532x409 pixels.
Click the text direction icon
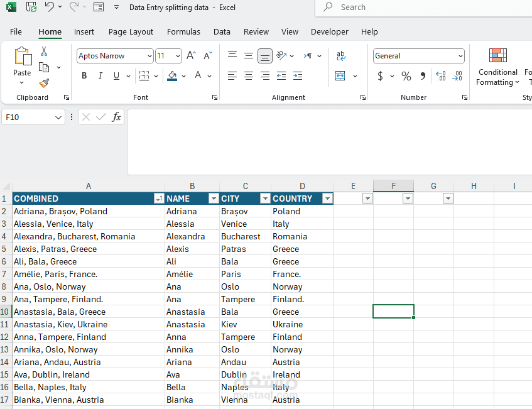pyautogui.click(x=308, y=56)
